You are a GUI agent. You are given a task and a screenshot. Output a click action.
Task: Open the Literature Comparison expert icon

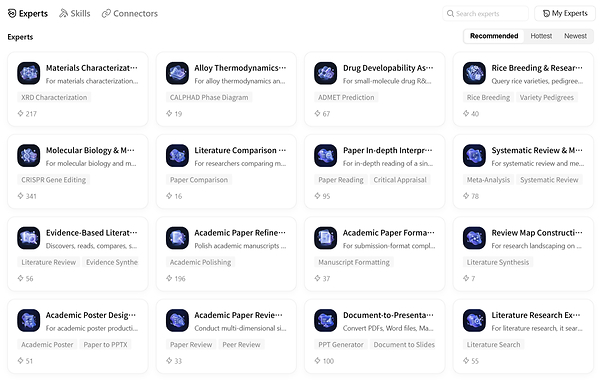[177, 155]
